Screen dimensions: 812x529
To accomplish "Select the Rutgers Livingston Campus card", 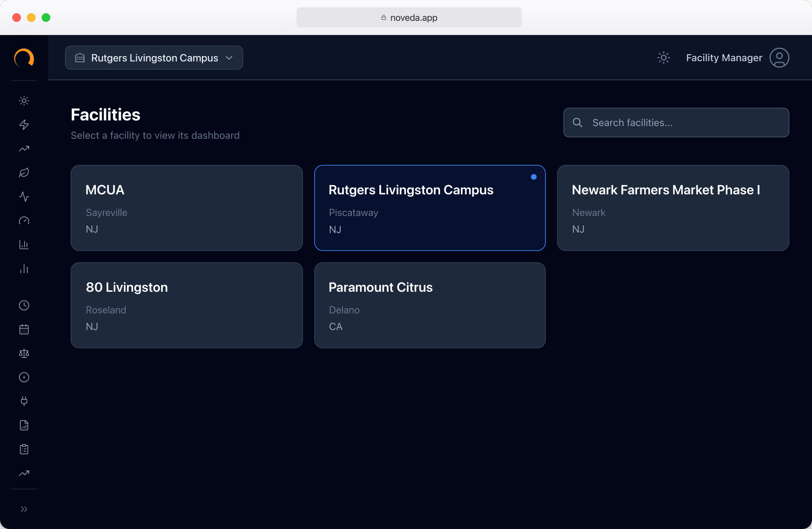I will click(430, 208).
